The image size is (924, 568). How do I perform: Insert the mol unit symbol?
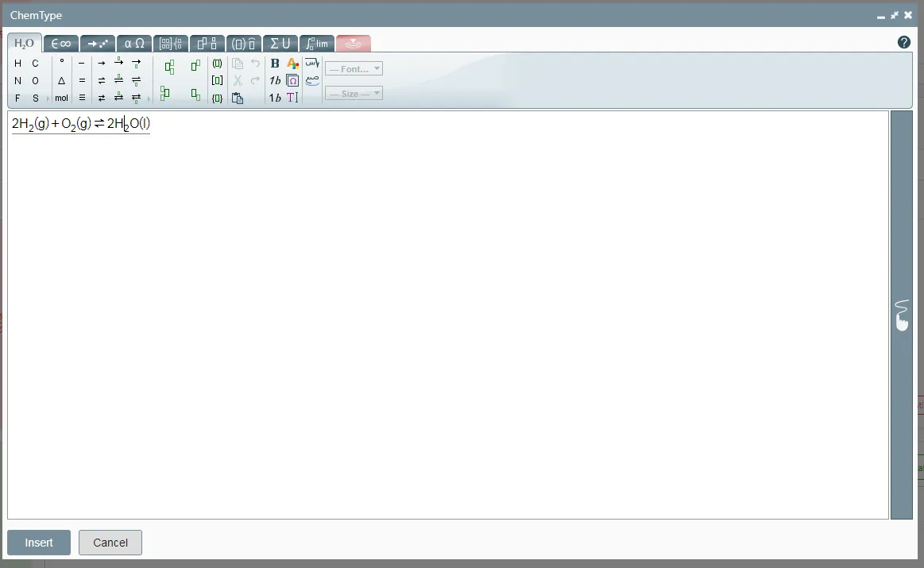point(61,99)
